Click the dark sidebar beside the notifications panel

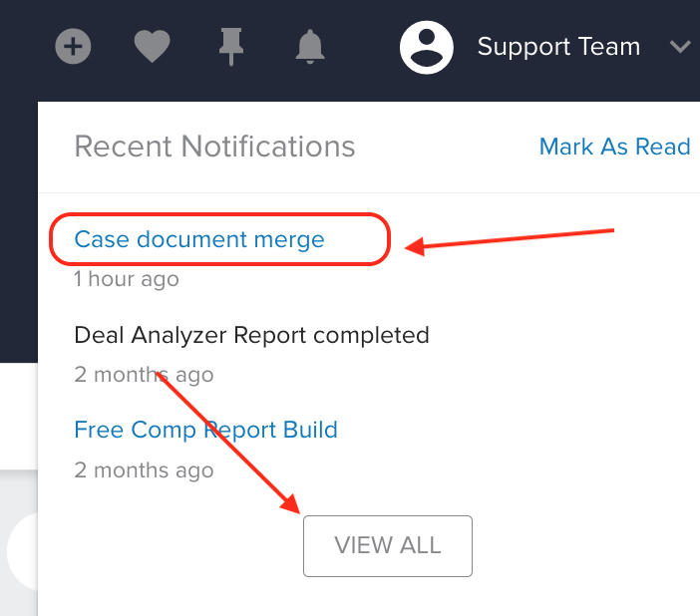(19, 232)
